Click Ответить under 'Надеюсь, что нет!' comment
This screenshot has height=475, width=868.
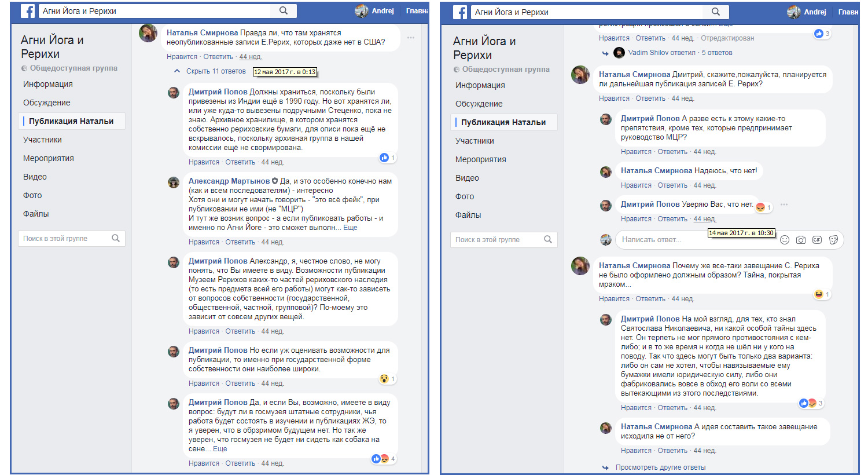672,185
